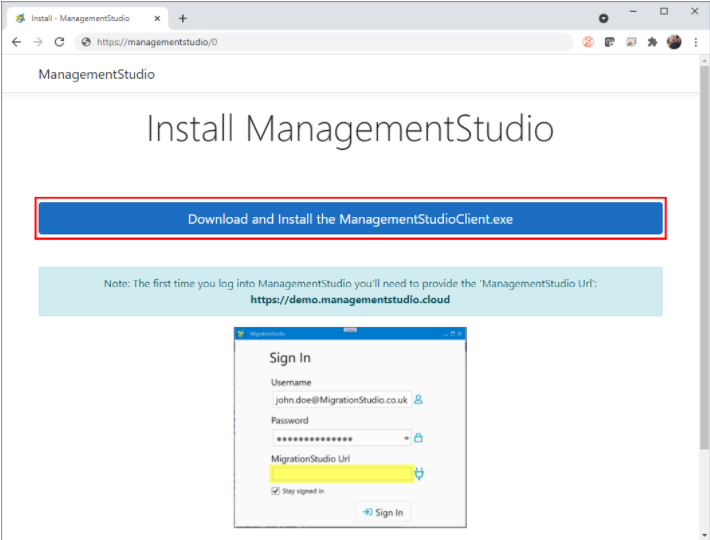The image size is (710, 540).
Task: Open the user profile avatar
Action: (x=674, y=42)
